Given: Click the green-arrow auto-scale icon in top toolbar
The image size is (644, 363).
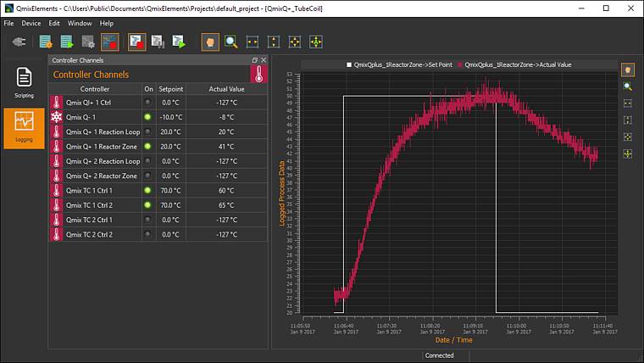Looking at the screenshot, I should pos(316,42).
